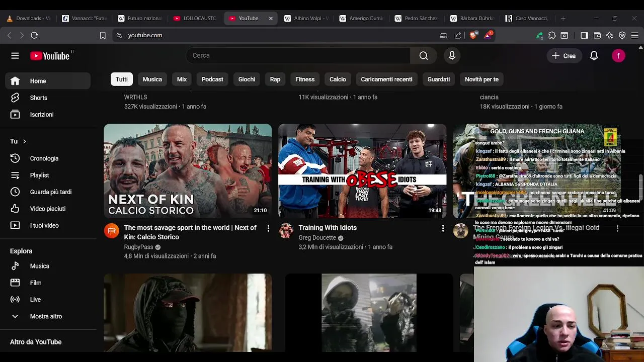Select the Rap filter chip
The height and width of the screenshot is (362, 644).
click(275, 79)
